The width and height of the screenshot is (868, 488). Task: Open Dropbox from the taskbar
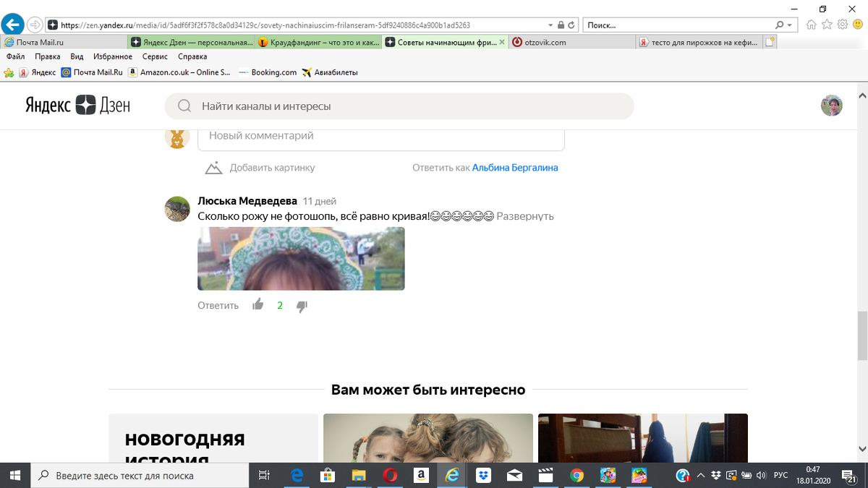pyautogui.click(x=483, y=475)
